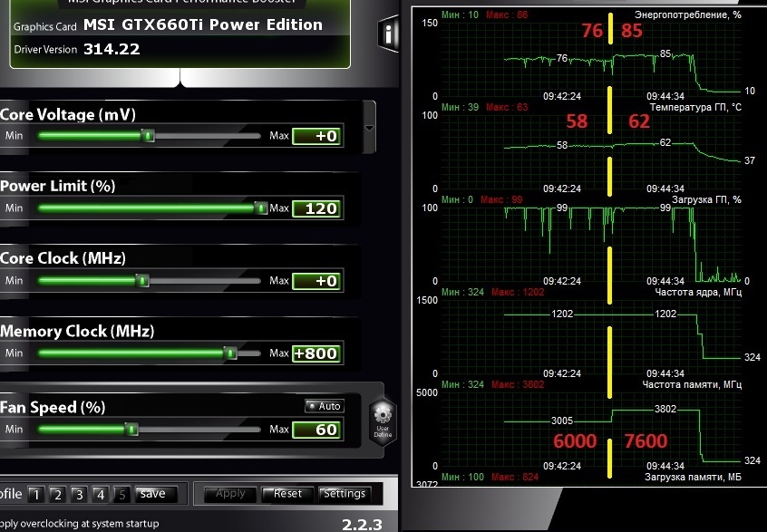Click the Core Clock slider handle
This screenshot has width=767, height=532.
142,281
